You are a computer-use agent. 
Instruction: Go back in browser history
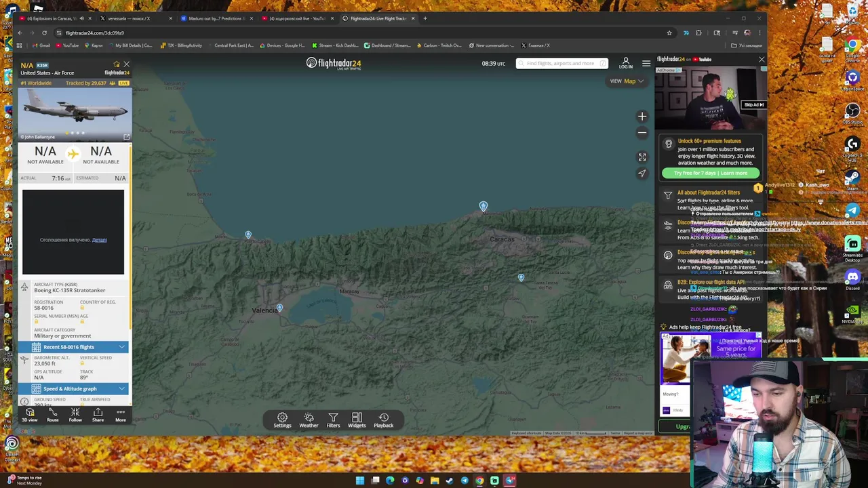20,33
